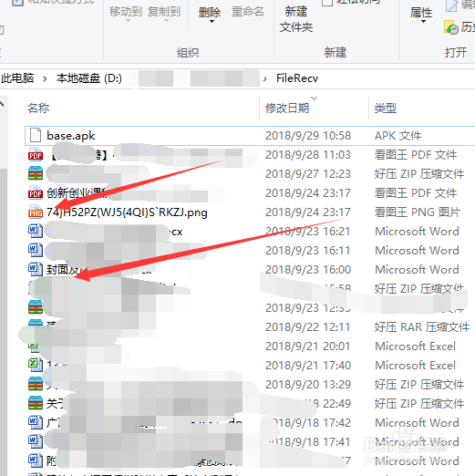
Task: Click Microsoft Excel type at 20:01 row
Action: [x=415, y=347]
